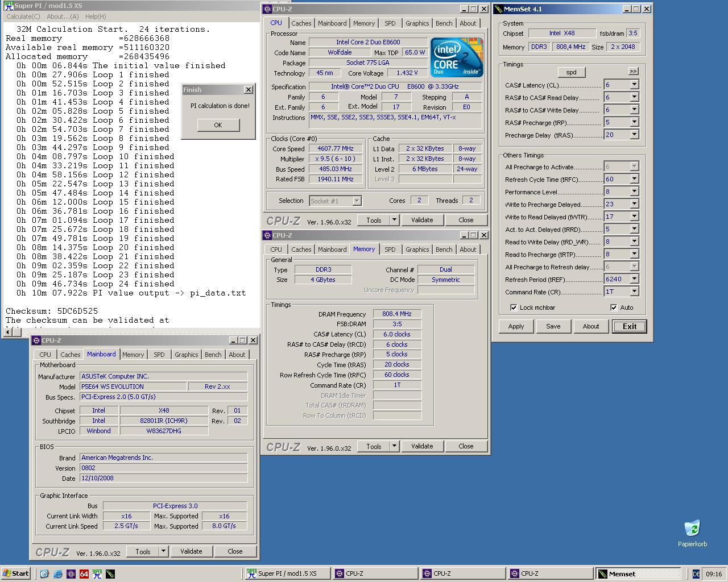This screenshot has width=728, height=582.
Task: Open Tools dropdown arrow in CPU-Z Memory window
Action: [394, 446]
